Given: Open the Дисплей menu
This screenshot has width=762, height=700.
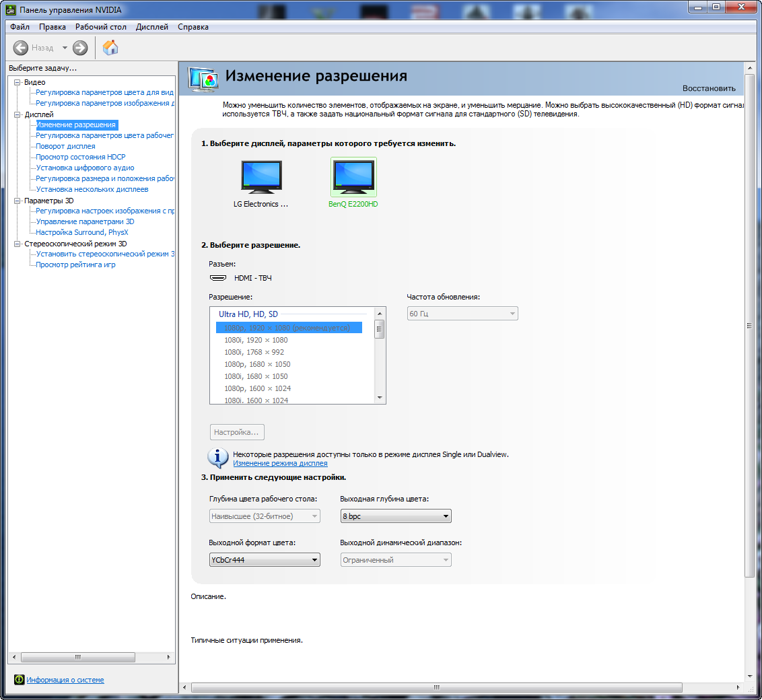Looking at the screenshot, I should tap(152, 27).
